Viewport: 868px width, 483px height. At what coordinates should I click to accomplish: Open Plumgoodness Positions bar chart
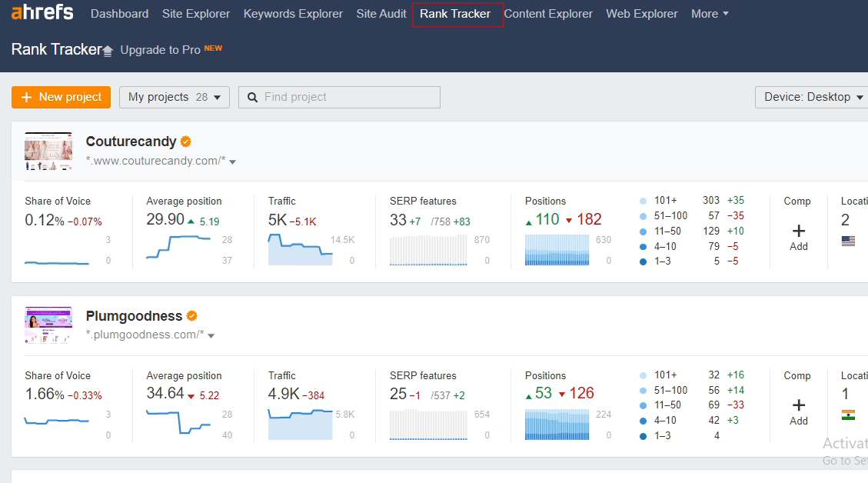point(557,425)
